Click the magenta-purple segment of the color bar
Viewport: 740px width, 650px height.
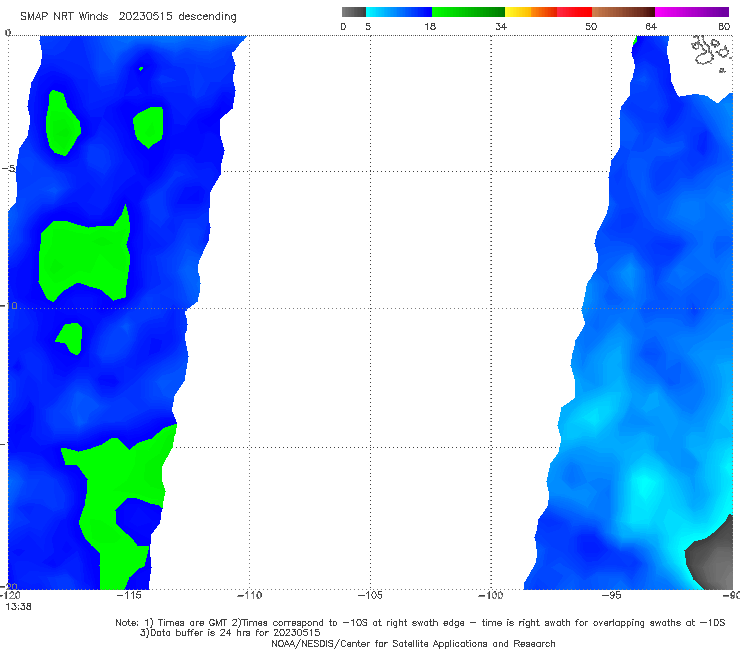click(x=692, y=12)
